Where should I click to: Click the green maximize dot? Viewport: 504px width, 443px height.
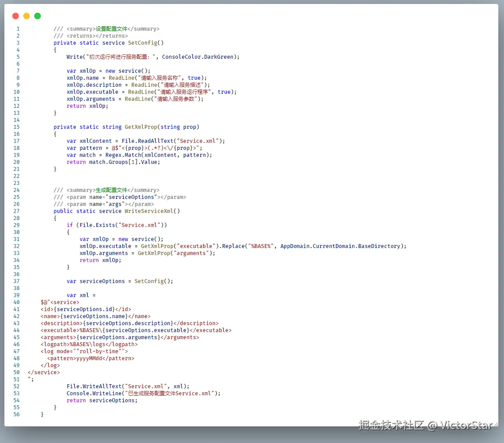(37, 16)
